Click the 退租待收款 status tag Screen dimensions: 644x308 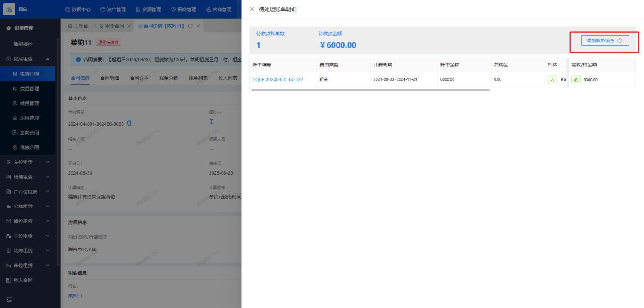(109, 42)
